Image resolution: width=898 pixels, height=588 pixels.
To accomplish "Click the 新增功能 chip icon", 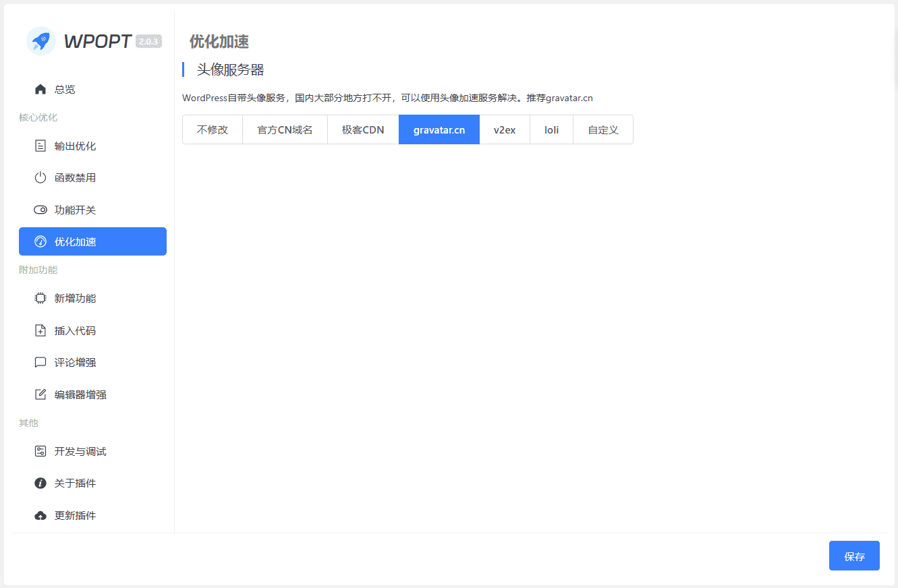I will pos(40,297).
